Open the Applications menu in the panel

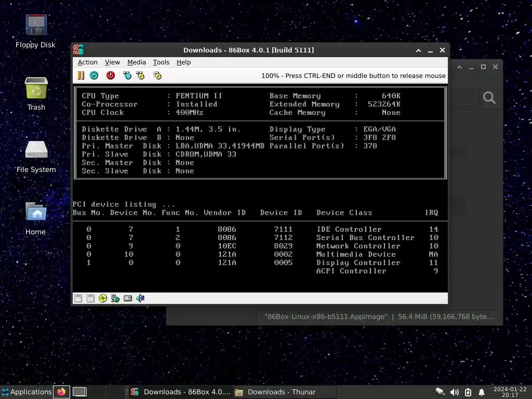26,392
